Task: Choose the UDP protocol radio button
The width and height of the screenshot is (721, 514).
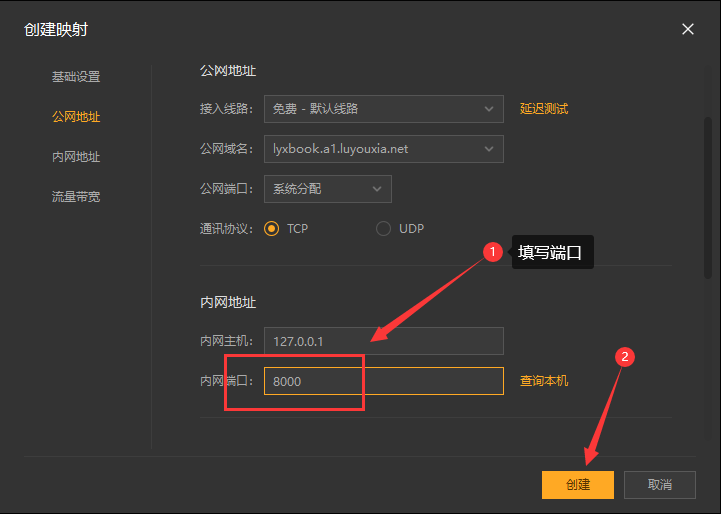Action: [383, 229]
